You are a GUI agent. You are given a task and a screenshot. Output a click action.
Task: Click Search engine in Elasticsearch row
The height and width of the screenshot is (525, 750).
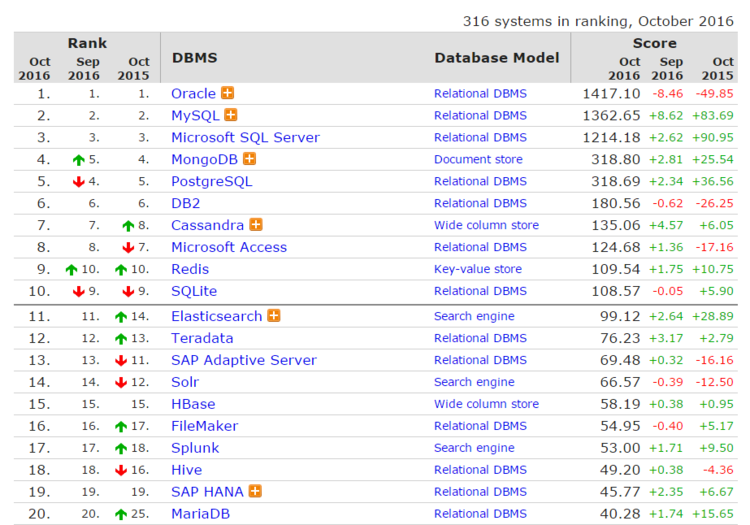click(x=474, y=317)
